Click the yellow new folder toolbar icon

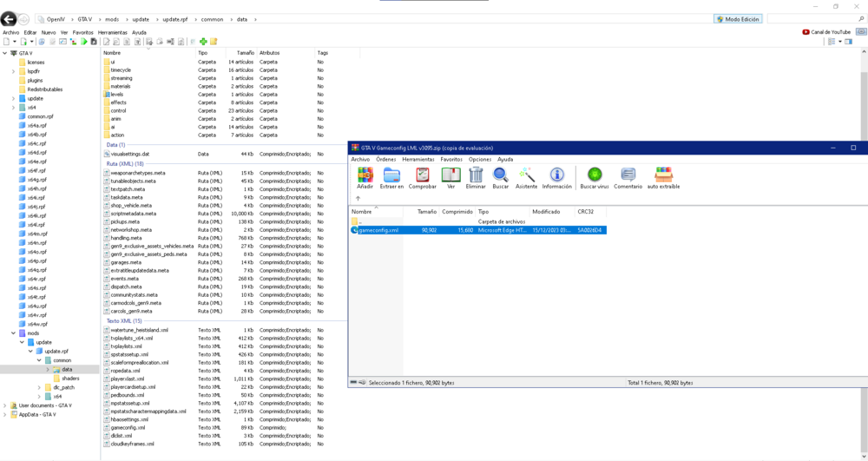tap(214, 42)
